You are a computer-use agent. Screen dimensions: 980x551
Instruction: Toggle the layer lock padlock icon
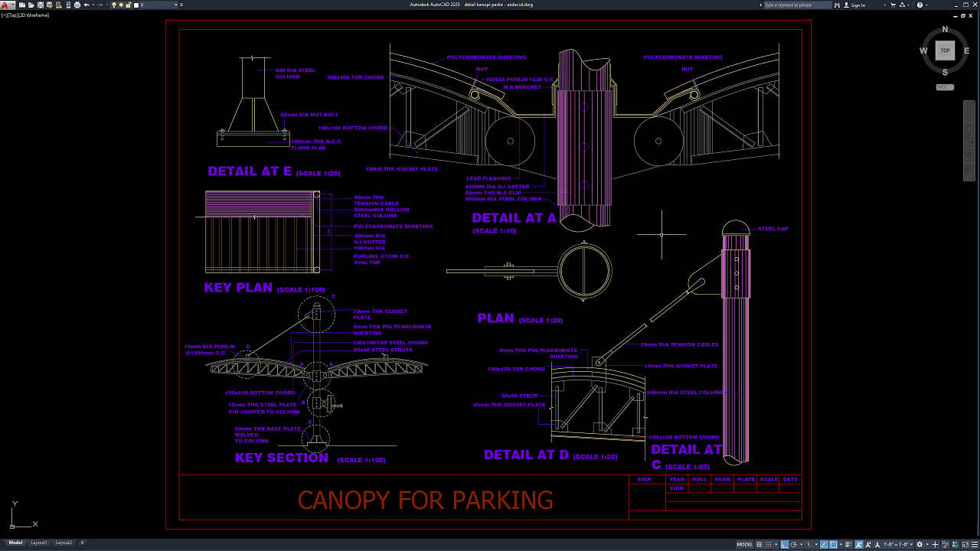click(x=128, y=5)
